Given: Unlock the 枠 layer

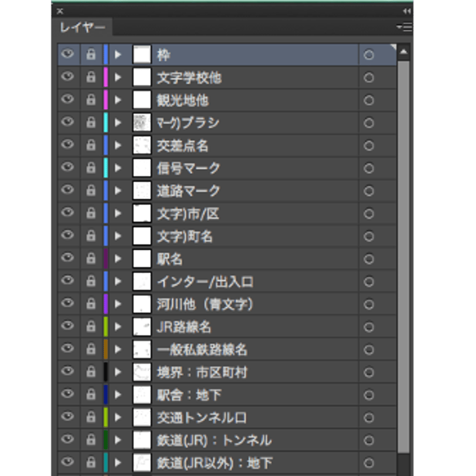Looking at the screenshot, I should coord(91,54).
